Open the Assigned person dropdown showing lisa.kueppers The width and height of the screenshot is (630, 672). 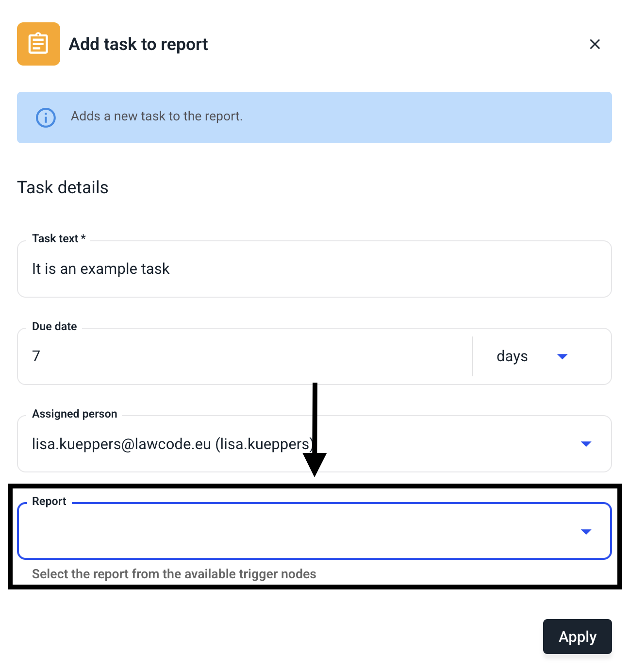pyautogui.click(x=315, y=444)
